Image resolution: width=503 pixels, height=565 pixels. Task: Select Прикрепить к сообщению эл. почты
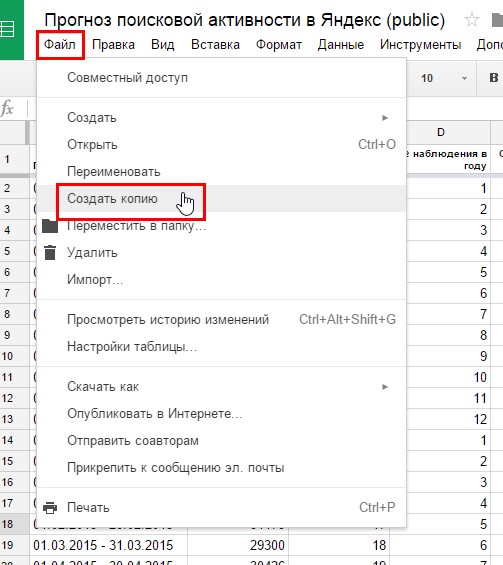point(222,468)
